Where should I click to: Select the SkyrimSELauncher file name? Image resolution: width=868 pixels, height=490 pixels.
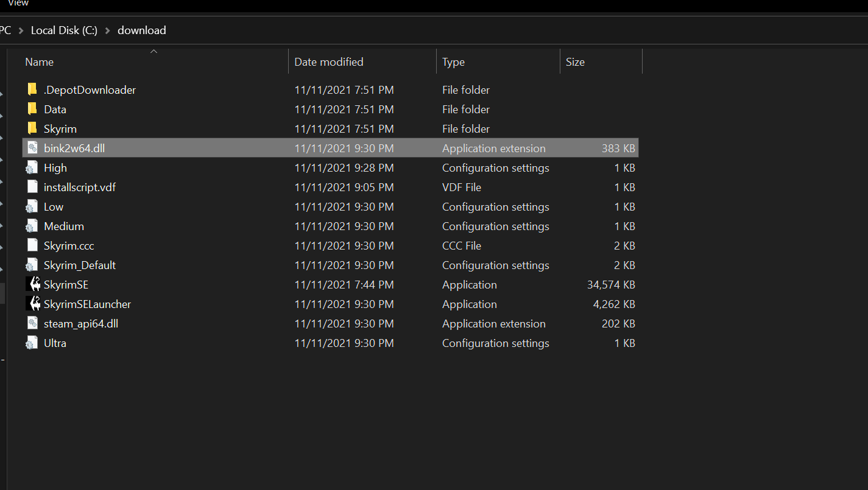[87, 304]
